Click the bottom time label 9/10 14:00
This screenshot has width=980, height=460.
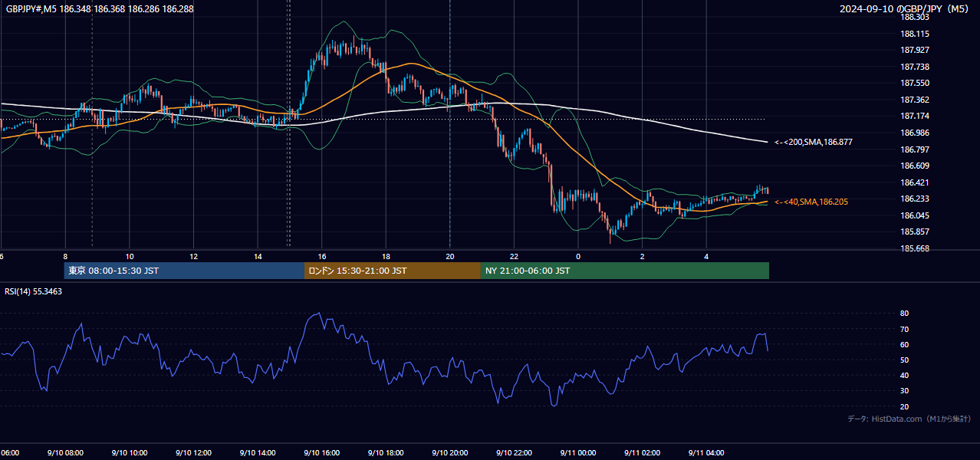tap(258, 453)
